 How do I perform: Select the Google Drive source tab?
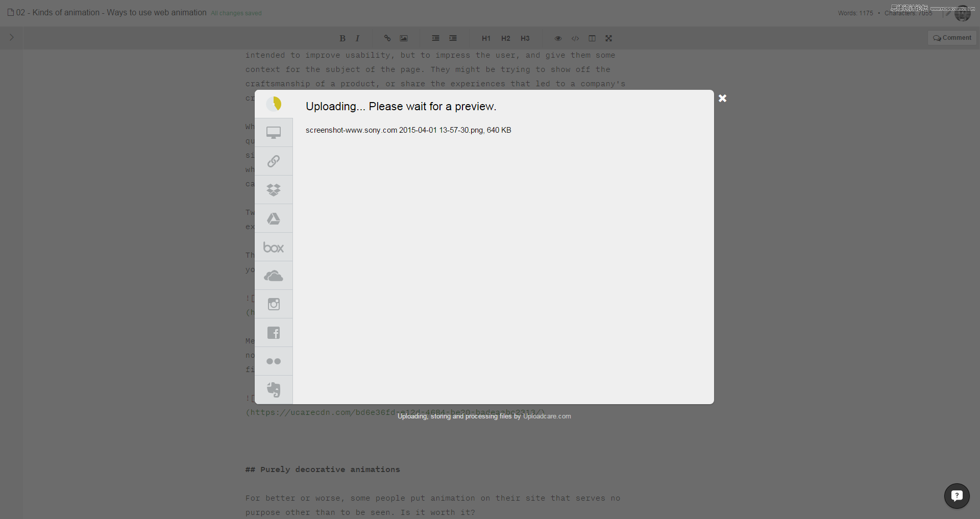click(x=274, y=218)
